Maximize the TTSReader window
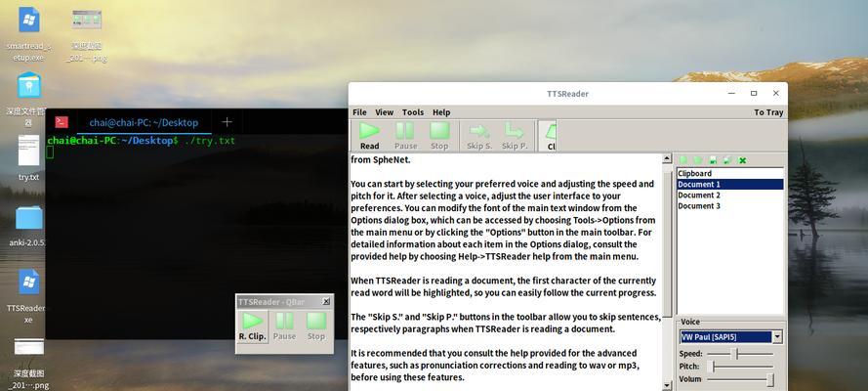The image size is (868, 391). (x=754, y=93)
